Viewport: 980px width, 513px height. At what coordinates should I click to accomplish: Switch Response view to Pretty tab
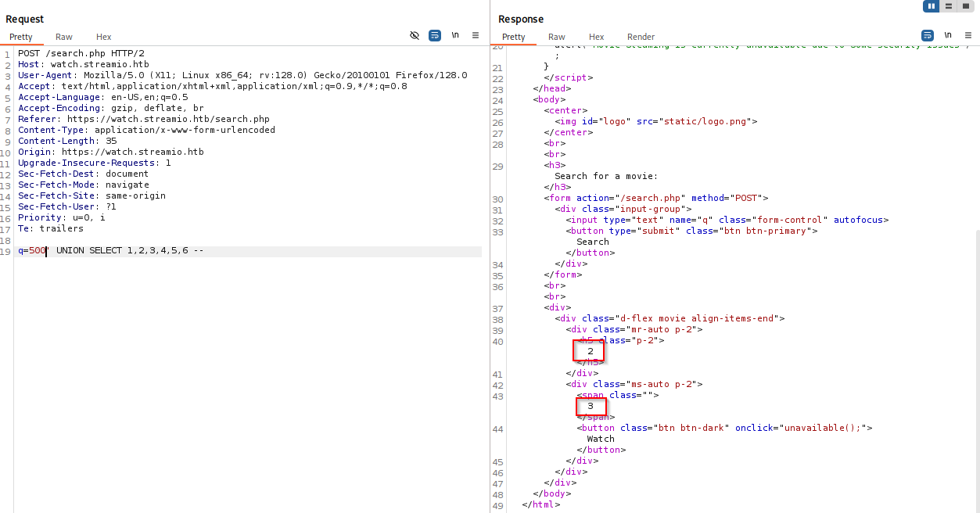pyautogui.click(x=514, y=37)
